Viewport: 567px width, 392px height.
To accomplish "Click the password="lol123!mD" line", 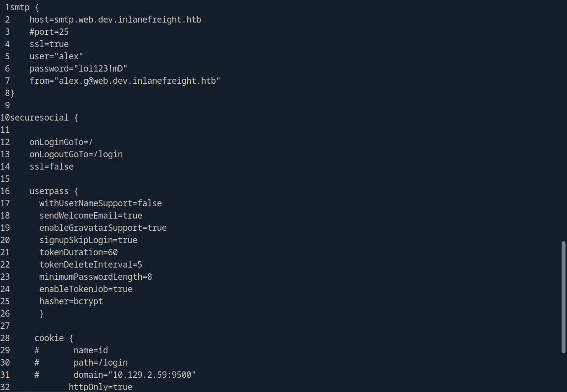I will click(78, 69).
